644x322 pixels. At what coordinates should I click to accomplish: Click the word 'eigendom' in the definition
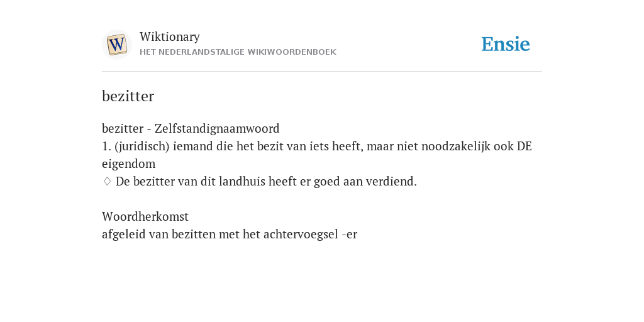(x=128, y=164)
